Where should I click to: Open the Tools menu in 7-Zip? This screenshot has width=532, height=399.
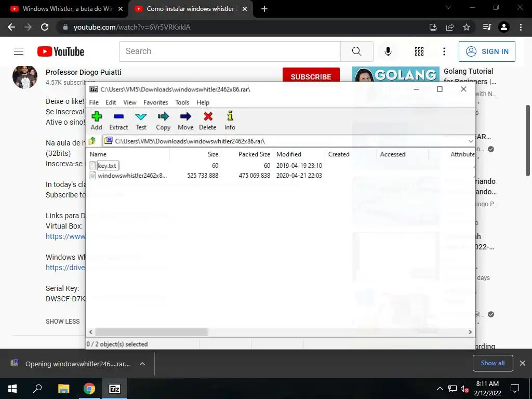point(182,102)
